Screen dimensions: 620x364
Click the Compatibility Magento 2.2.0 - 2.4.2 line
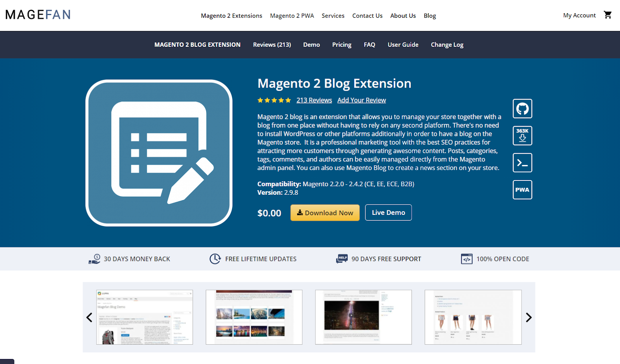[x=336, y=184]
